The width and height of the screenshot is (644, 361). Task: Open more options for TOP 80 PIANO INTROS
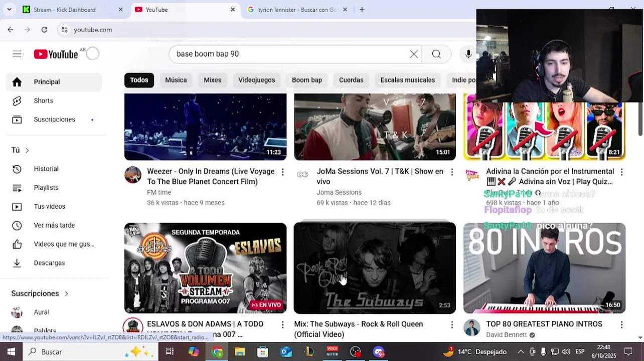(x=621, y=325)
